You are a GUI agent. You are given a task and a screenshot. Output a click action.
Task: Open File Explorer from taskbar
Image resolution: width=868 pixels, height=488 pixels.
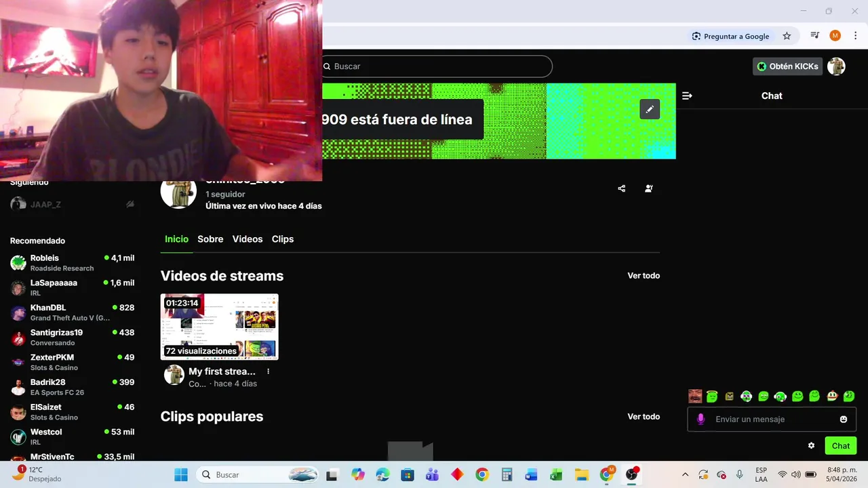pyautogui.click(x=581, y=474)
